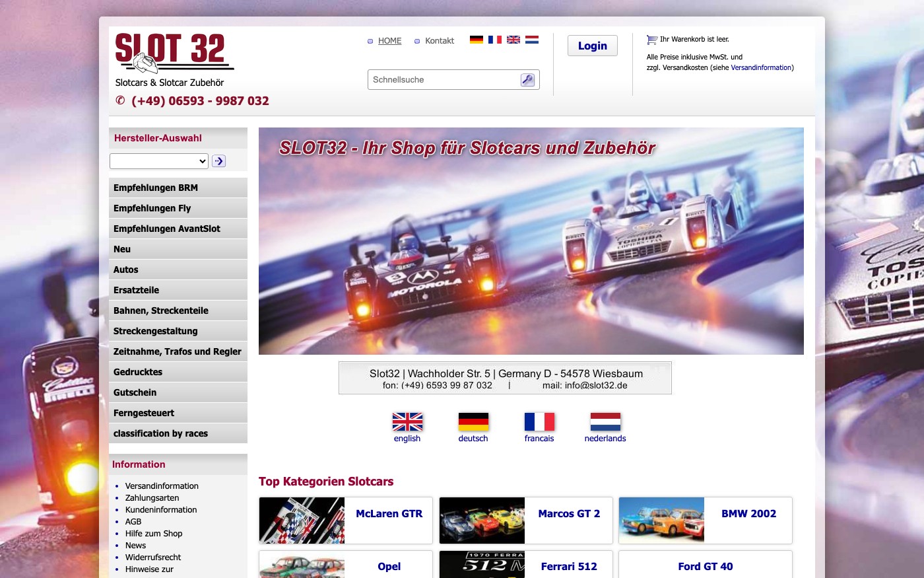924x578 pixels.
Task: Click the French flag in header
Action: point(495,40)
